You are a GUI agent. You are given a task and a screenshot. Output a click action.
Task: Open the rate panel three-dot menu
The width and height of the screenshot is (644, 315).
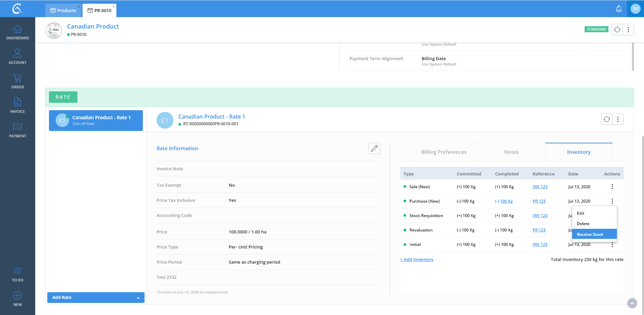pos(618,119)
